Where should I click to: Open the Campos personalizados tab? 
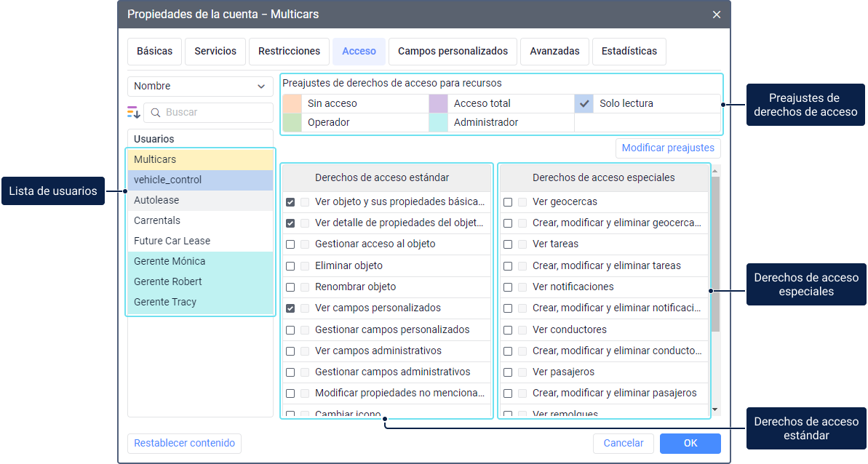pyautogui.click(x=453, y=51)
